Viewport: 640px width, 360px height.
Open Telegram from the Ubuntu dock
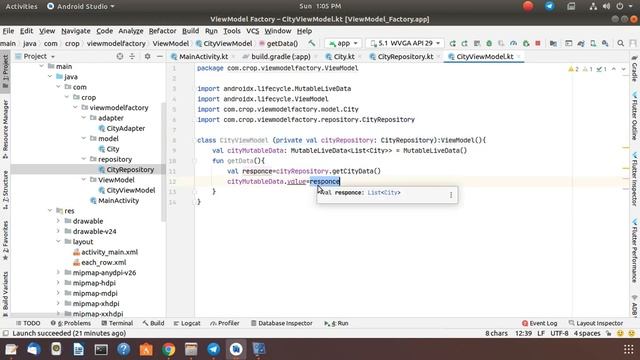click(213, 349)
